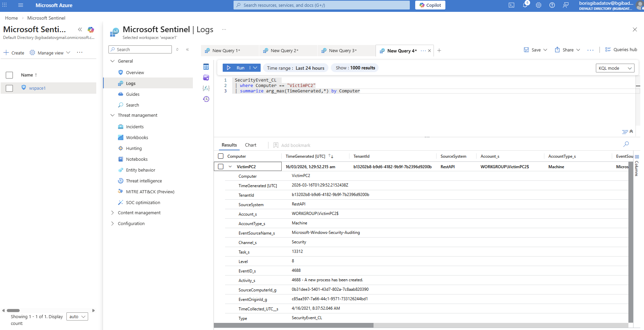644x330 pixels.
Task: Open the Copilot button
Action: click(430, 5)
